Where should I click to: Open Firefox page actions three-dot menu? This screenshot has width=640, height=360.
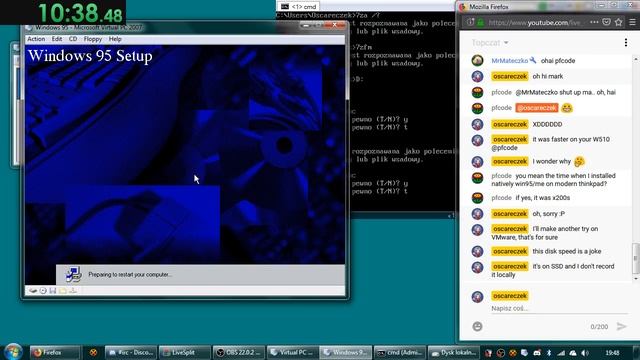[594, 22]
